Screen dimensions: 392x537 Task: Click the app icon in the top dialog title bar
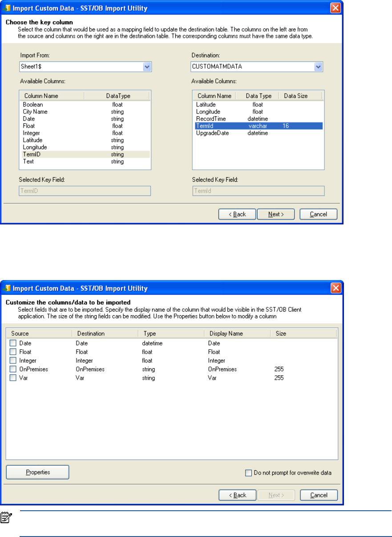coord(8,8)
